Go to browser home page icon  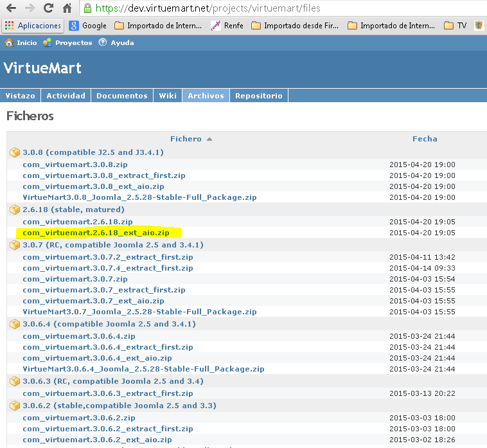pyautogui.click(x=67, y=8)
